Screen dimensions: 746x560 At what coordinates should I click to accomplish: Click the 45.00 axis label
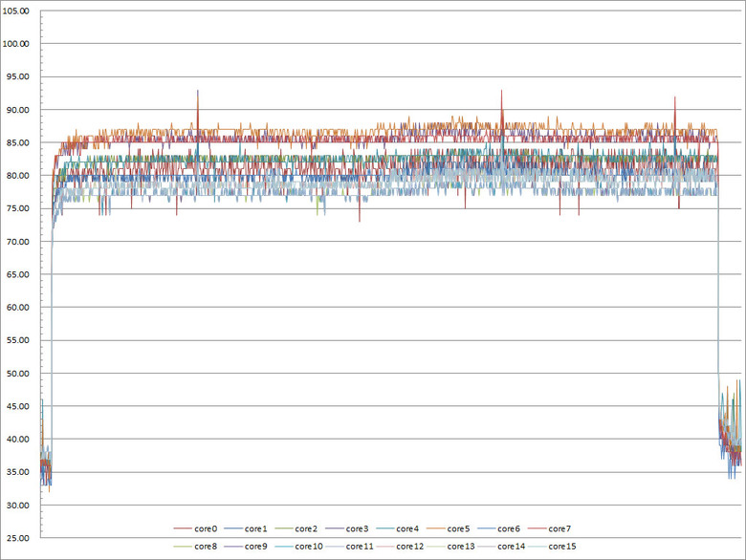click(18, 406)
